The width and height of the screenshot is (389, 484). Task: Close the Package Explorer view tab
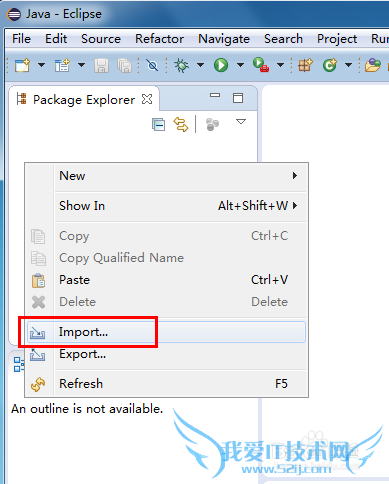pyautogui.click(x=147, y=99)
